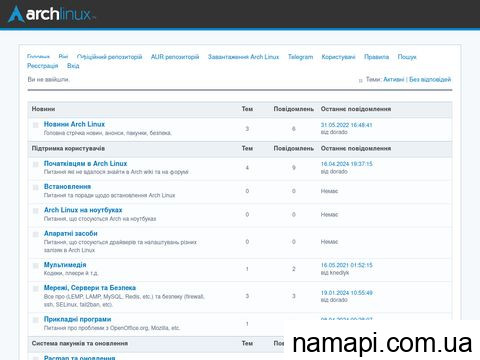The width and height of the screenshot is (480, 360).
Task: Open Arch Linux на ноутбуках forum
Action: [x=83, y=210]
